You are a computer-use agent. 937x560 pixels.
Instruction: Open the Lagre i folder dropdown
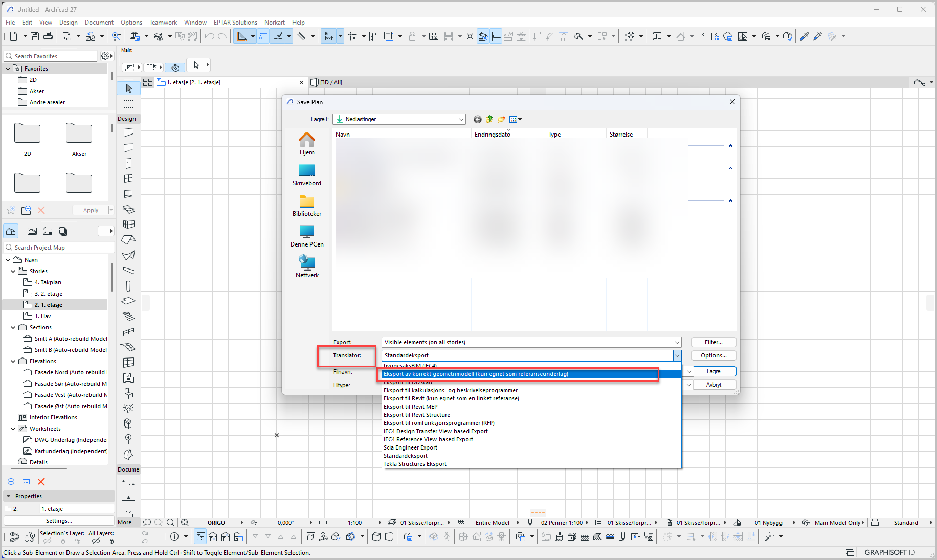399,119
